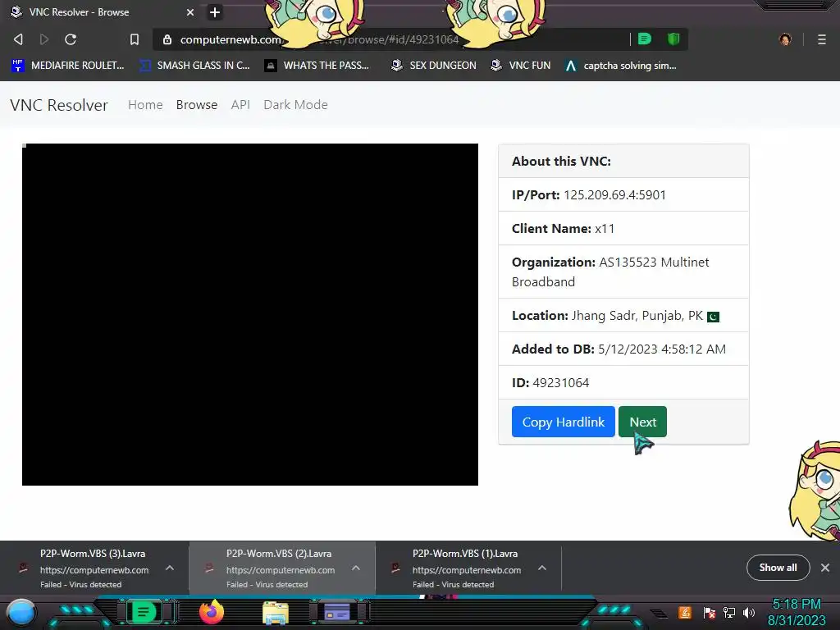Screen dimensions: 840x630
Task: Open the VNC FUN bookmark
Action: [521, 66]
